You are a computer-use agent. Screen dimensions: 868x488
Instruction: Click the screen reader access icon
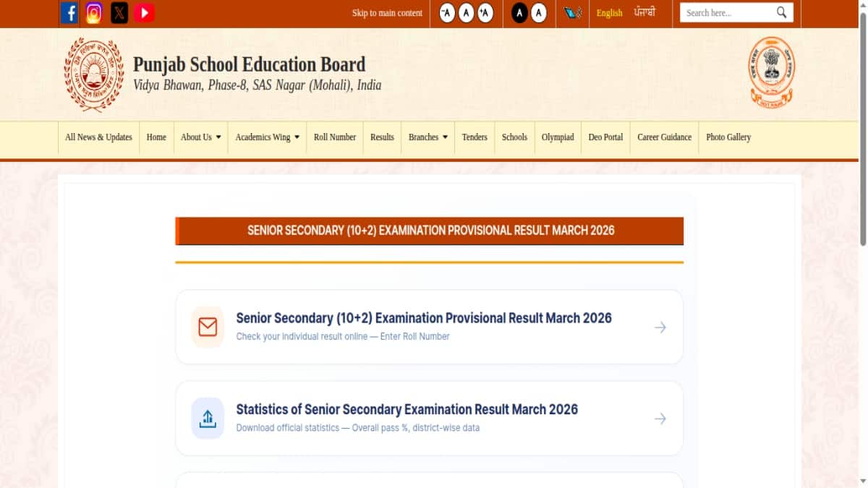(x=573, y=13)
